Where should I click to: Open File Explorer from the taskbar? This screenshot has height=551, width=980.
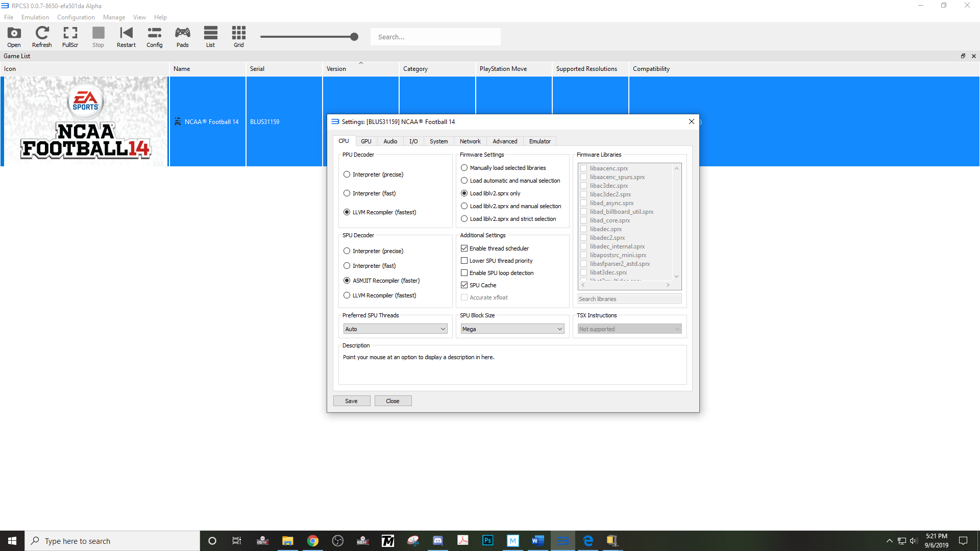click(288, 541)
